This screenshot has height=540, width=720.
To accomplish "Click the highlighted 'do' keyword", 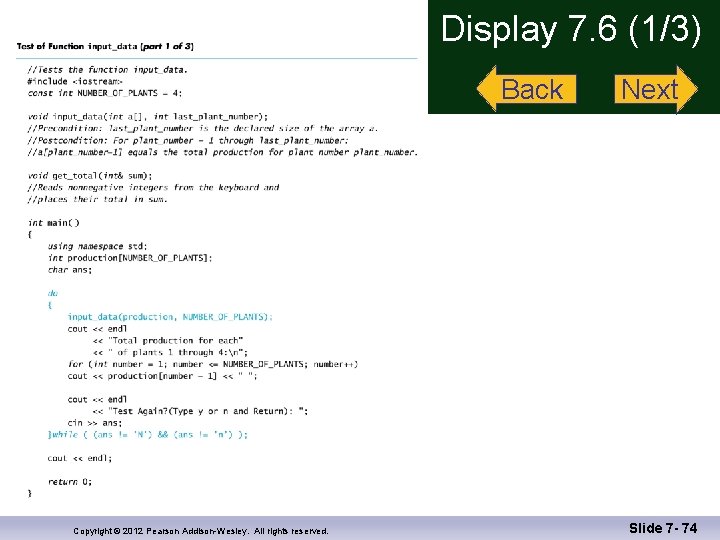I will pos(52,293).
